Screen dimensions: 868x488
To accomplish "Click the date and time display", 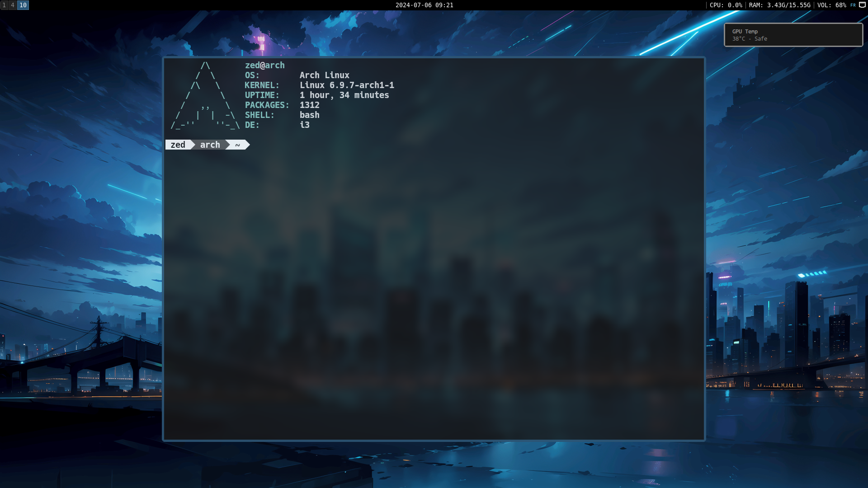I will pyautogui.click(x=424, y=5).
